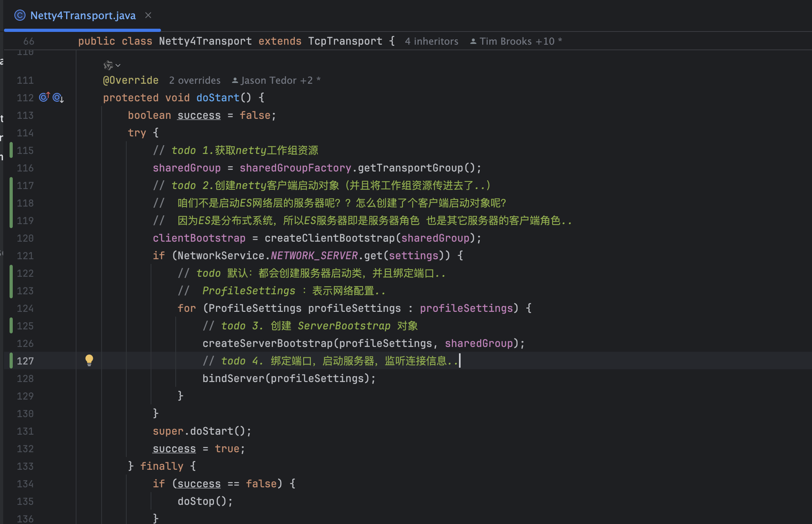The height and width of the screenshot is (524, 812).
Task: Click 'finally' keyword on line 133
Action: point(162,466)
